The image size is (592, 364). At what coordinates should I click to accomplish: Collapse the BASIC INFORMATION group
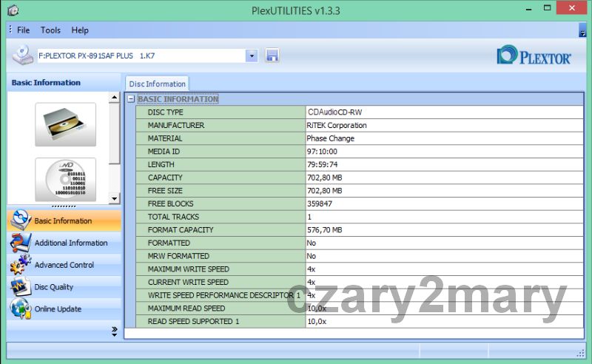coord(130,98)
